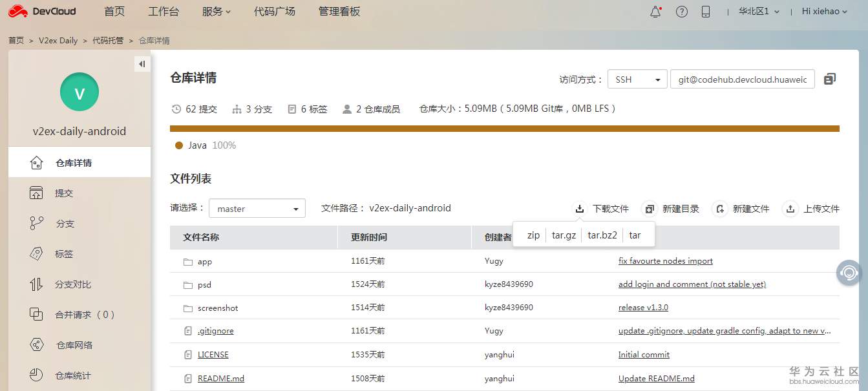The width and height of the screenshot is (868, 391).
Task: Open the floating feedback icon on right edge
Action: [x=849, y=273]
